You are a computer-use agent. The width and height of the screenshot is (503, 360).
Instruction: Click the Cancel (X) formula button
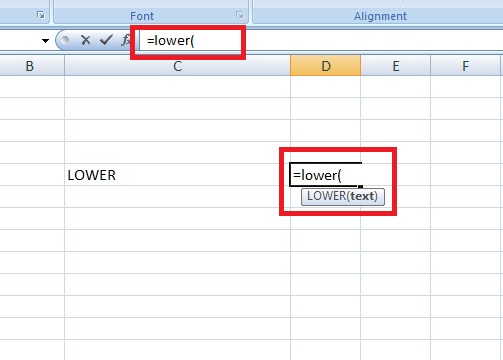[86, 40]
